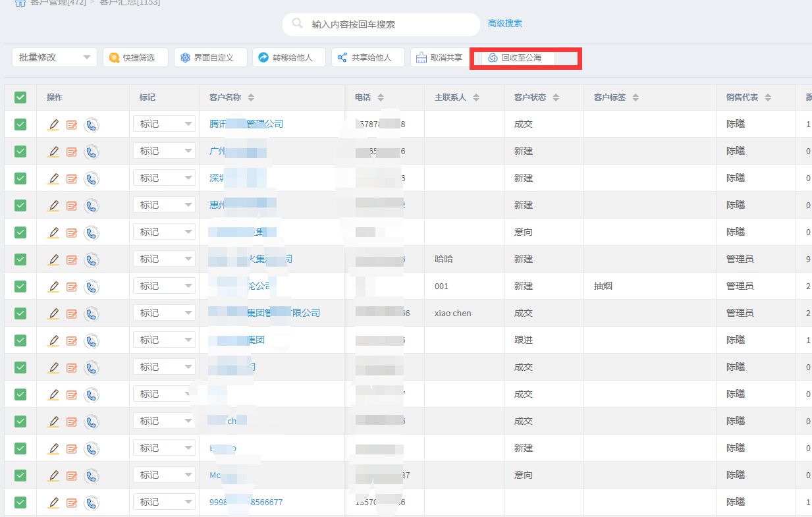Screen dimensions: 812x517
Task: Click the phone icon in the 抽烟 tagged row
Action: tap(92, 286)
